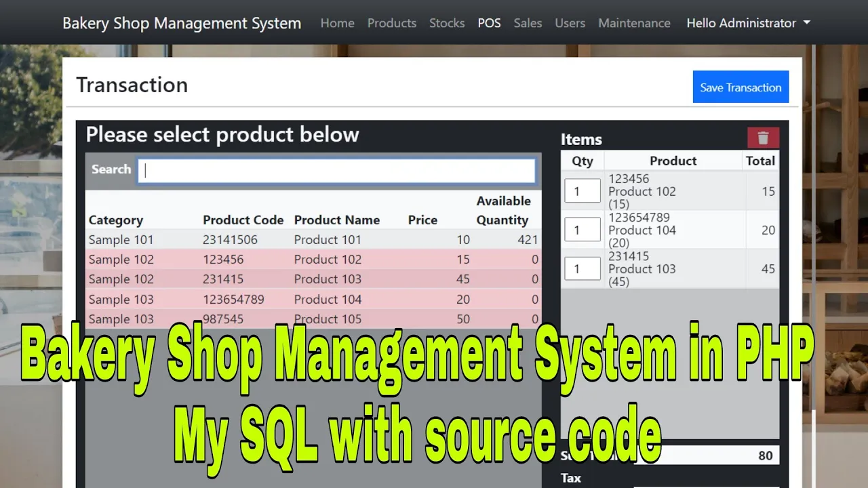
Task: Click the Product header in Items table
Action: click(x=673, y=161)
